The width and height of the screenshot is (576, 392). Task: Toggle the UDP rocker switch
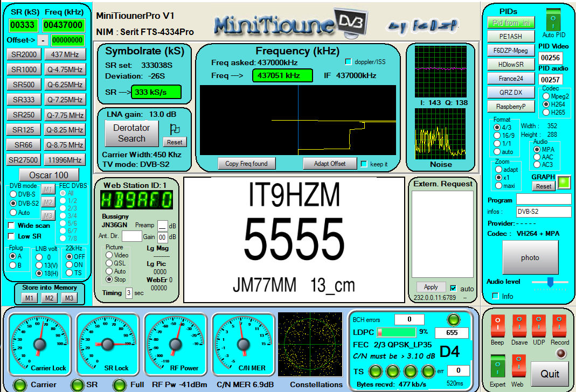tap(538, 326)
